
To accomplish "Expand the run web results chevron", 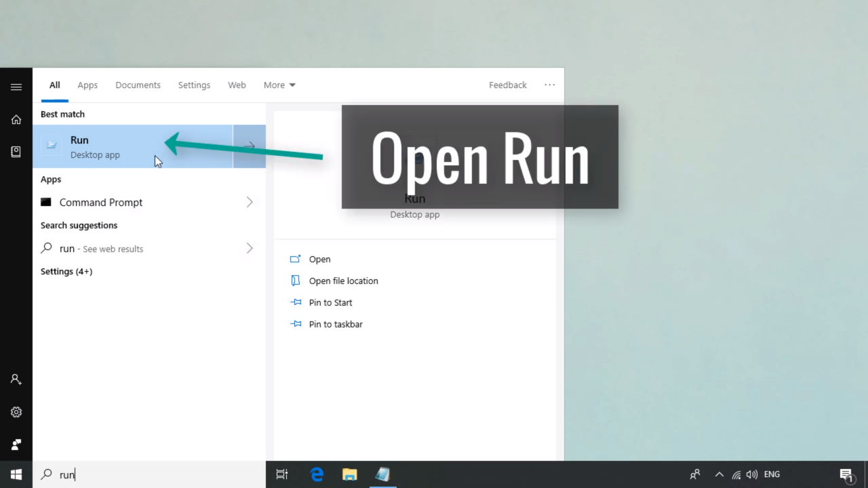I will [250, 248].
